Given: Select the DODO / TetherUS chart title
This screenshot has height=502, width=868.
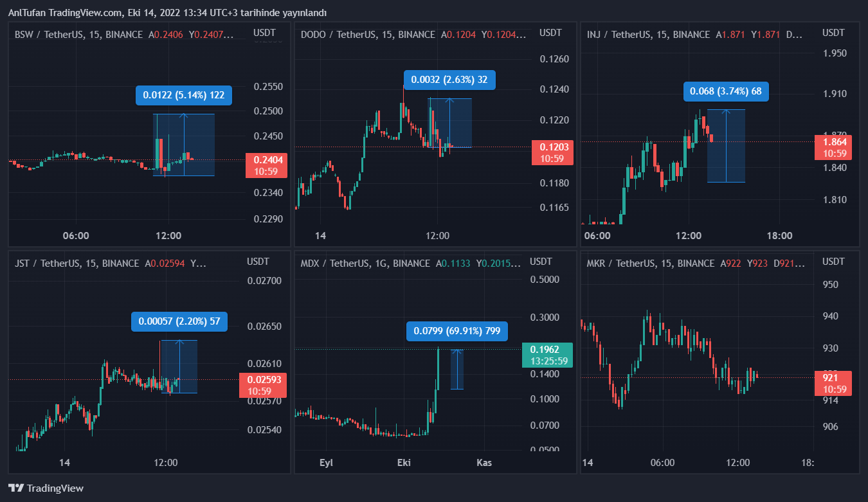Looking at the screenshot, I should pos(368,35).
